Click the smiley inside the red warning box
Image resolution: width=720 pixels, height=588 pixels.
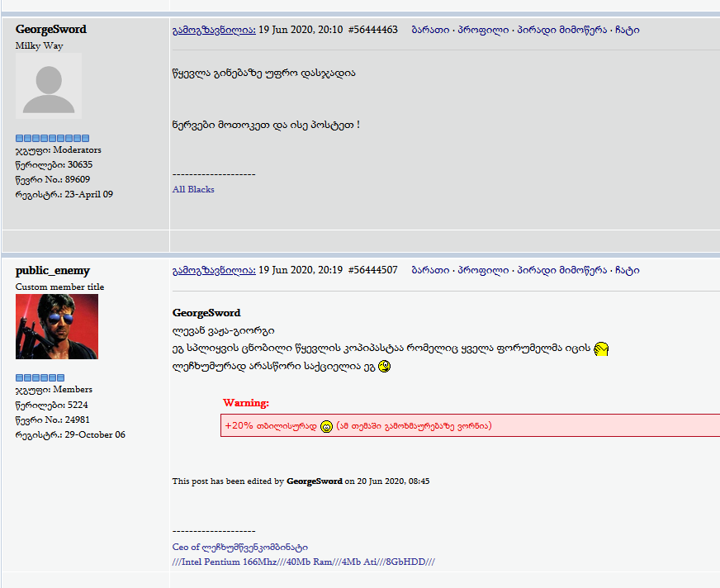pyautogui.click(x=326, y=427)
